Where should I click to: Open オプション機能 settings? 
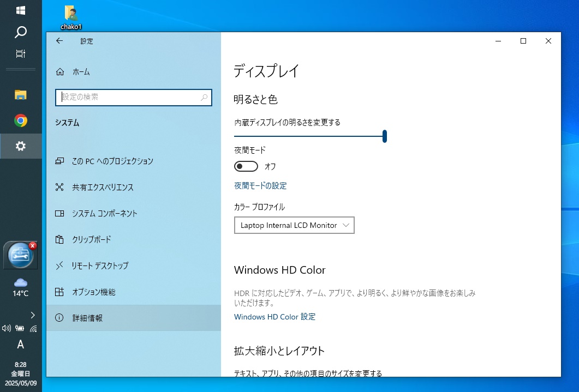pyautogui.click(x=134, y=292)
